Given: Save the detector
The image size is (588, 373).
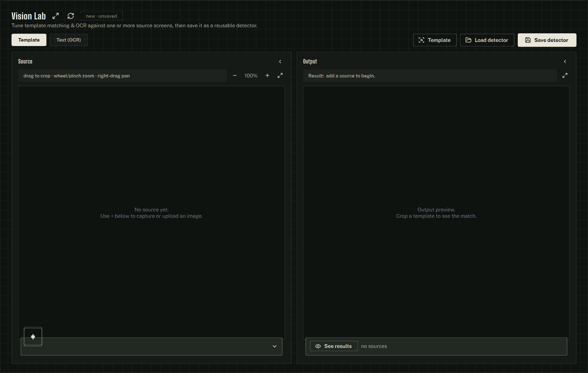Looking at the screenshot, I should coord(547,40).
